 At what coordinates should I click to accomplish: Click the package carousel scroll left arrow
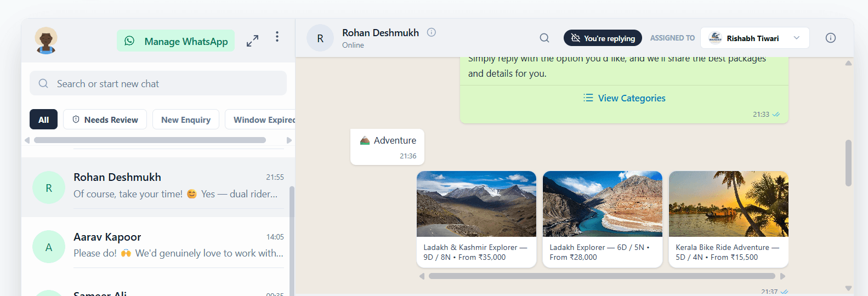tap(422, 276)
